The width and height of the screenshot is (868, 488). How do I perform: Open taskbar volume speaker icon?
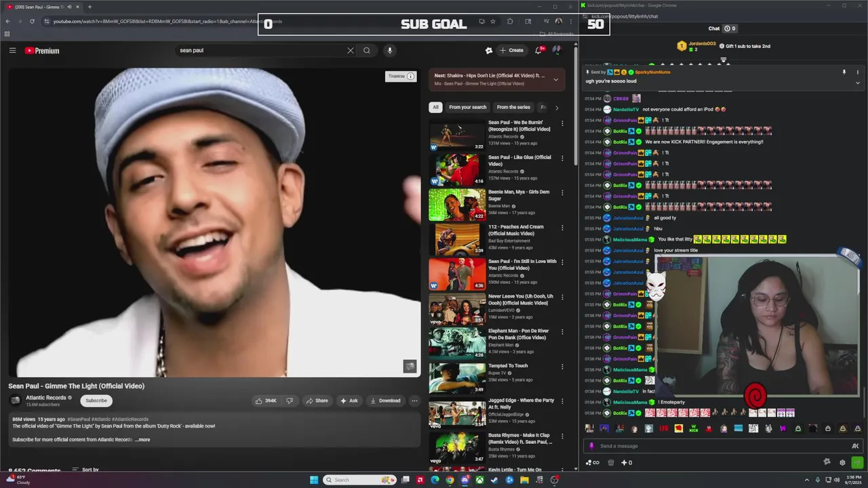(x=837, y=480)
